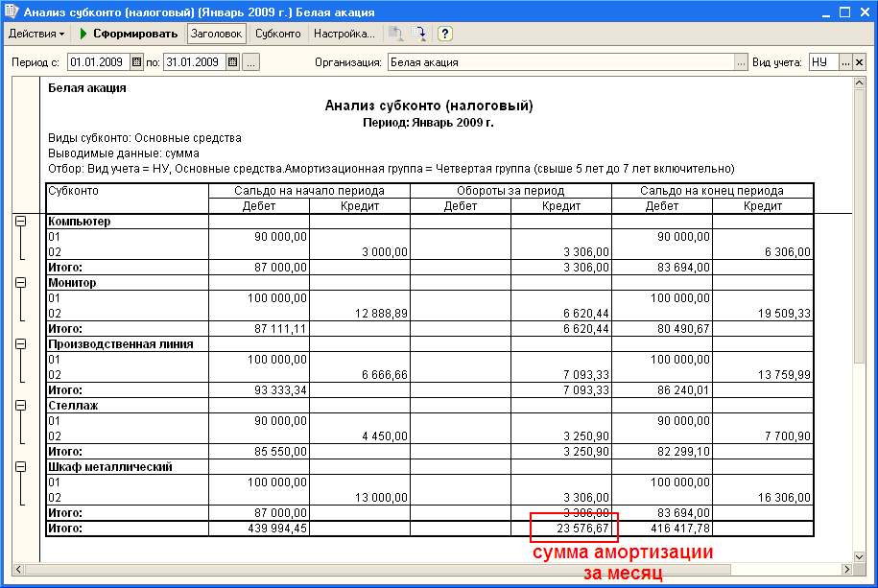Select the Стеллаж row cell
The height and width of the screenshot is (588, 878).
click(x=127, y=406)
